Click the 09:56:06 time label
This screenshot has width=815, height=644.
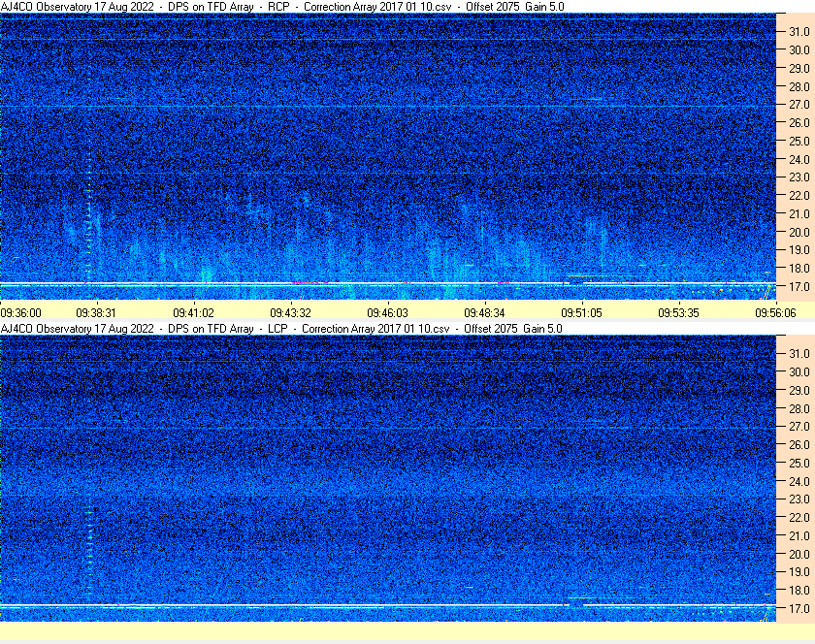coord(775,313)
